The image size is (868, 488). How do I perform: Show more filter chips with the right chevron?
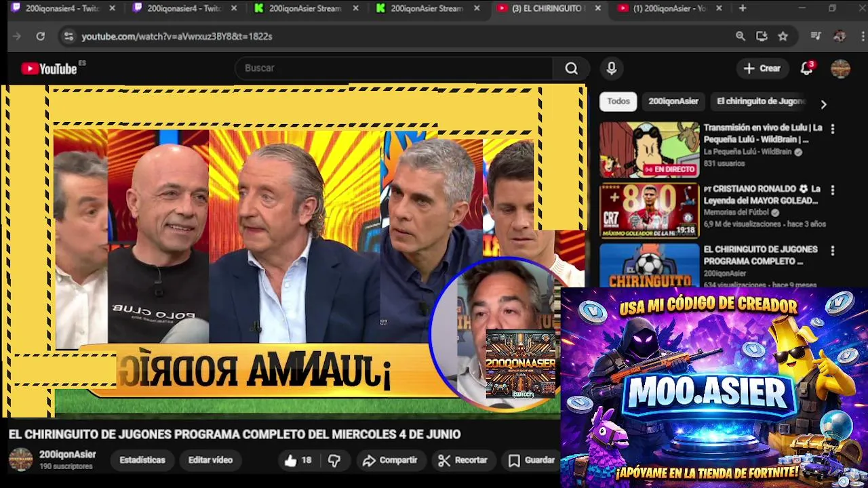click(x=823, y=104)
